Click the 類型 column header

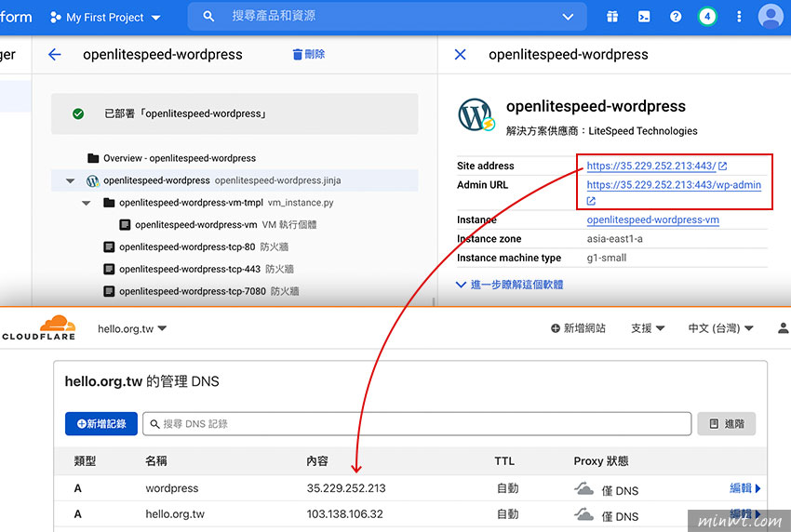[85, 461]
